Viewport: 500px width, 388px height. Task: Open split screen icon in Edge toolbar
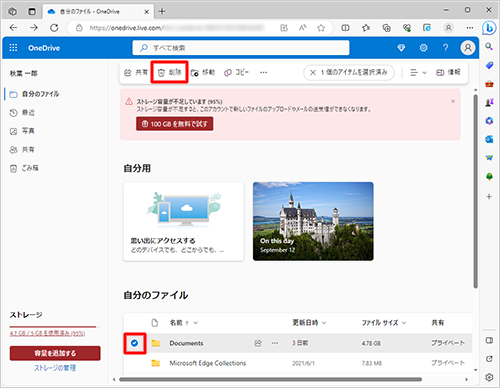(345, 28)
